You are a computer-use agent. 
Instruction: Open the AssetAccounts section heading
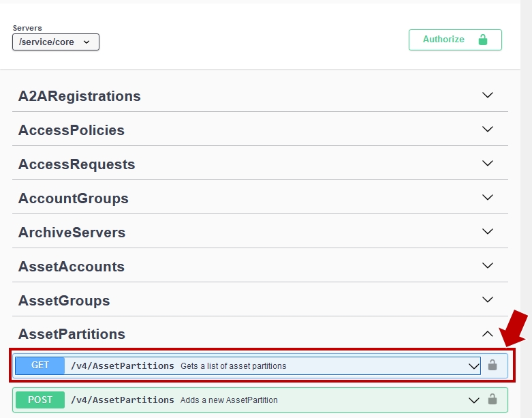click(x=72, y=267)
